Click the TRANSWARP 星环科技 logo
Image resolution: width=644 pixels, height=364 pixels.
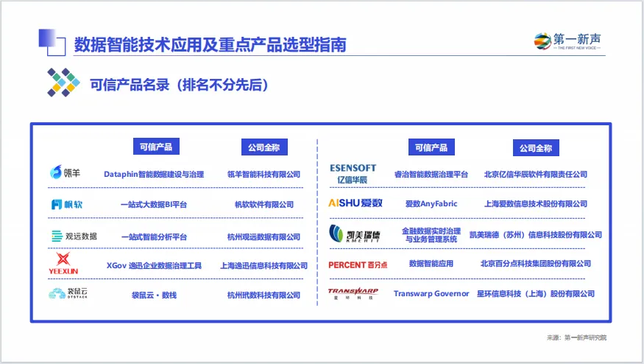coord(353,293)
